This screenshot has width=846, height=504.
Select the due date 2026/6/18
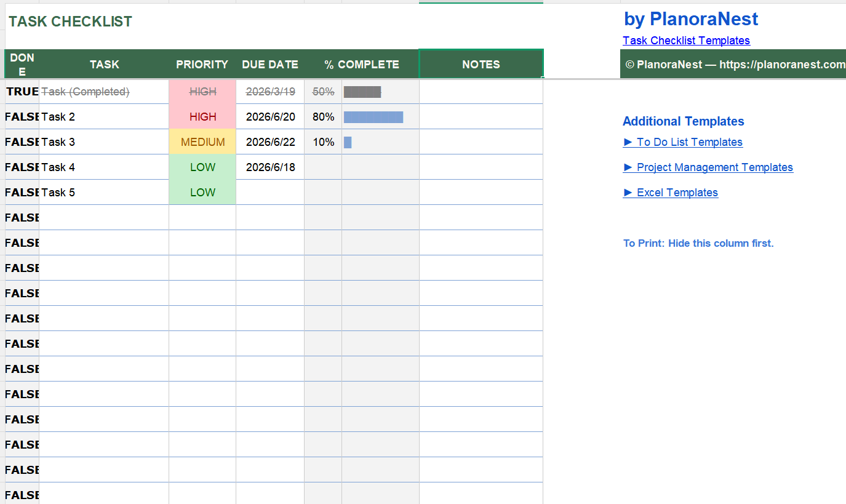click(270, 167)
